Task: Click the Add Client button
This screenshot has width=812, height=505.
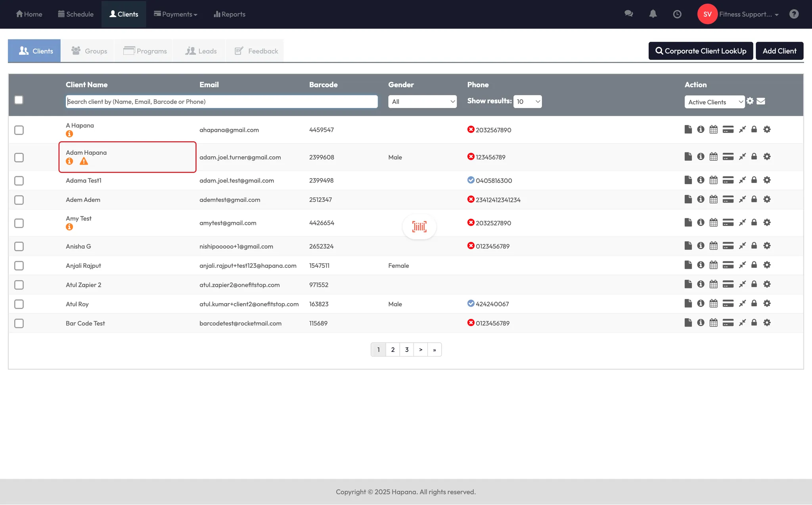Action: pyautogui.click(x=779, y=51)
